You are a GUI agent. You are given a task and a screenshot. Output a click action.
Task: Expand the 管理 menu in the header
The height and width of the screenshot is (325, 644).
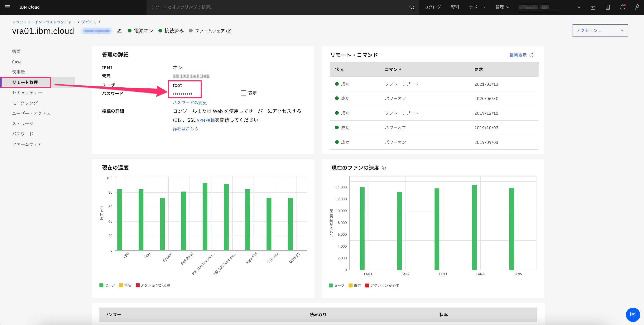(502, 7)
